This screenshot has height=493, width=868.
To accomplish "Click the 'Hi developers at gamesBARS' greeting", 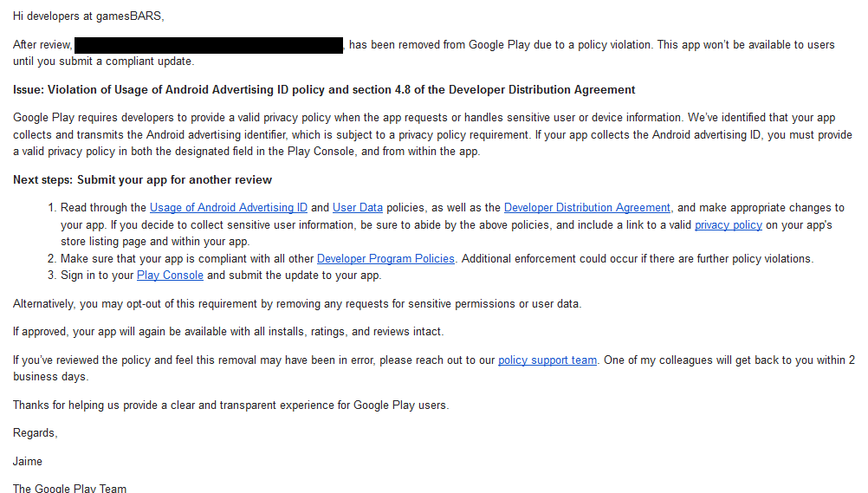I will pos(88,16).
